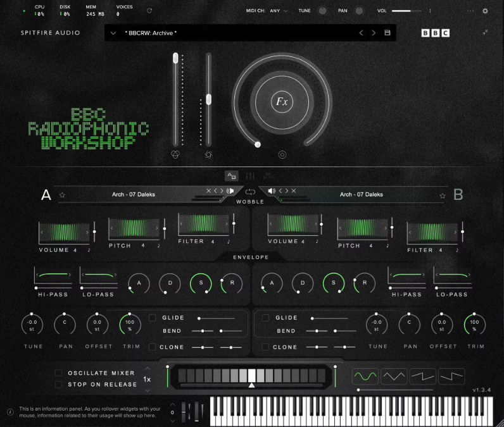Viewport: 504px width, 427px height.
Task: Adjust the master VOL slider
Action: 406,11
